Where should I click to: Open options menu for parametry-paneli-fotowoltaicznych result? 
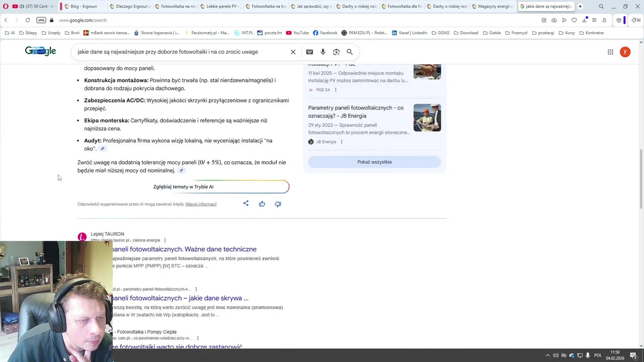pos(196,289)
